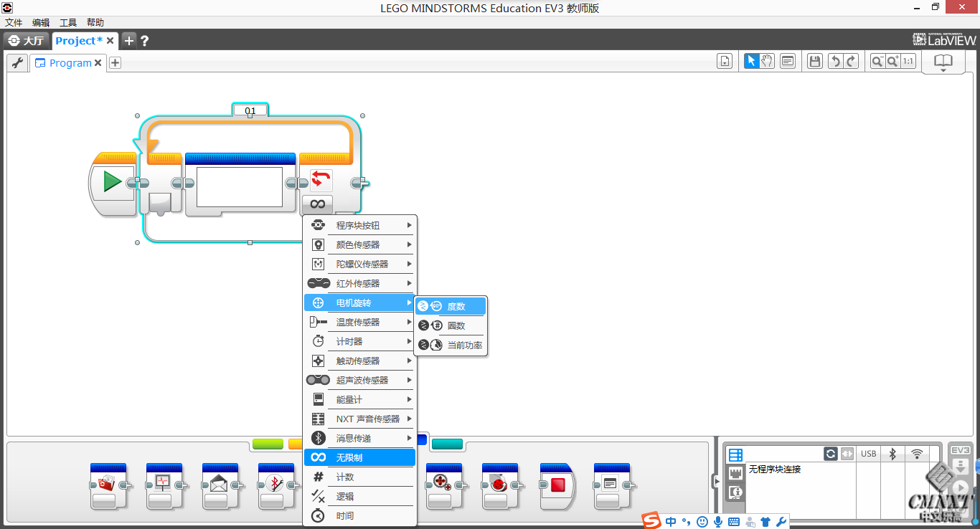Add a new program with the plus button
Viewport: 980px width, 529px height.
115,63
